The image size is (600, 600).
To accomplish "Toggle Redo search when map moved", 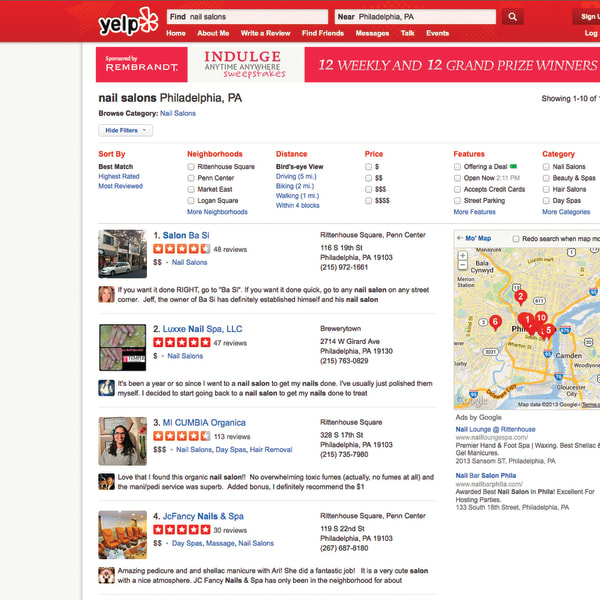I will tap(516, 239).
